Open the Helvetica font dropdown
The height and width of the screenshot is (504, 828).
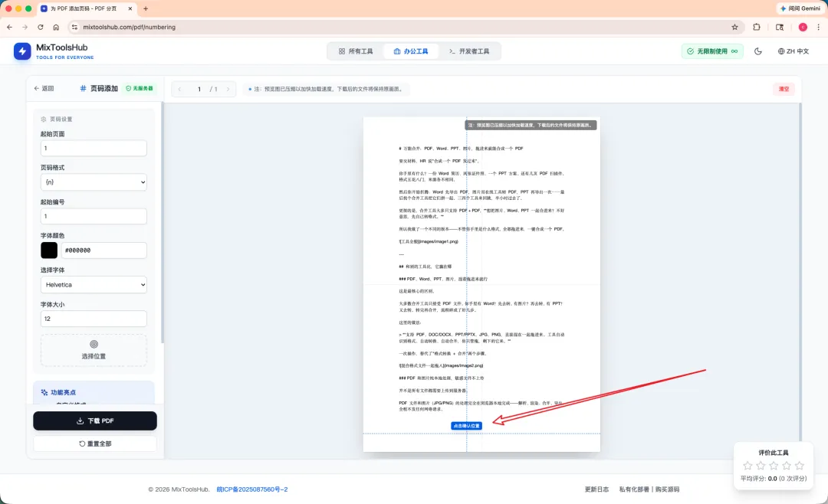(x=94, y=284)
